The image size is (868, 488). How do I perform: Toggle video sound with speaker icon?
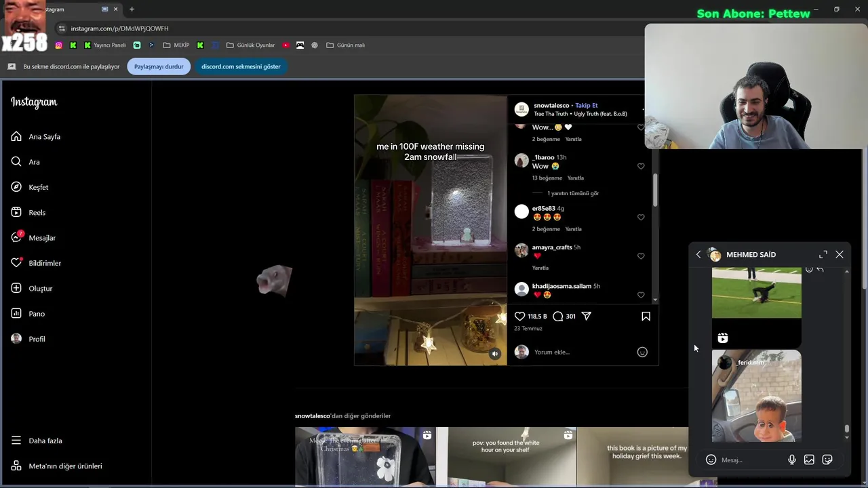pyautogui.click(x=495, y=354)
